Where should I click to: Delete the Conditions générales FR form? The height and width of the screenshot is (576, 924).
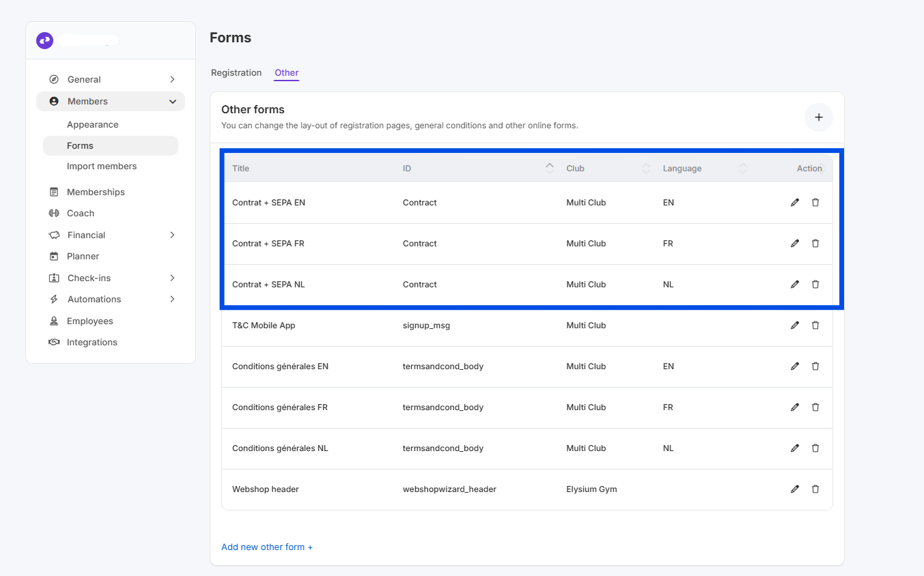pyautogui.click(x=815, y=407)
